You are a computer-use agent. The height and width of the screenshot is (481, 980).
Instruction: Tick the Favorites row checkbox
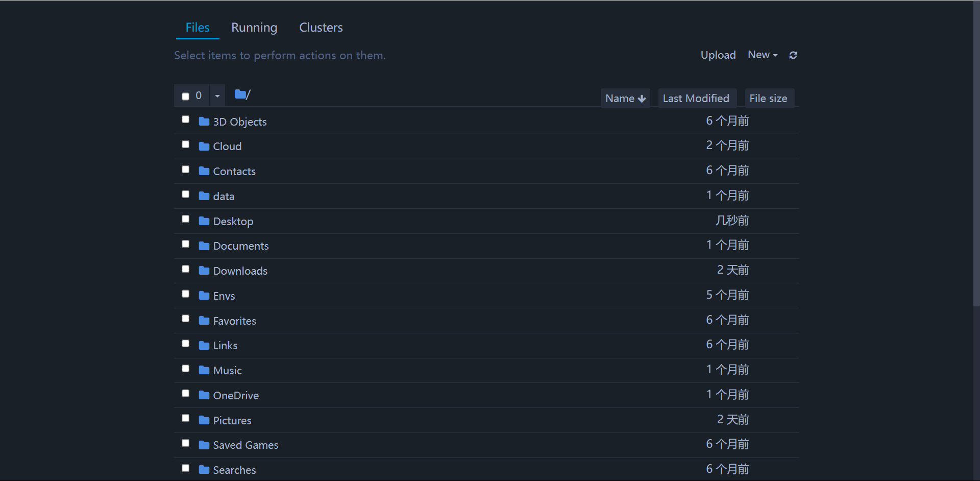tap(185, 319)
